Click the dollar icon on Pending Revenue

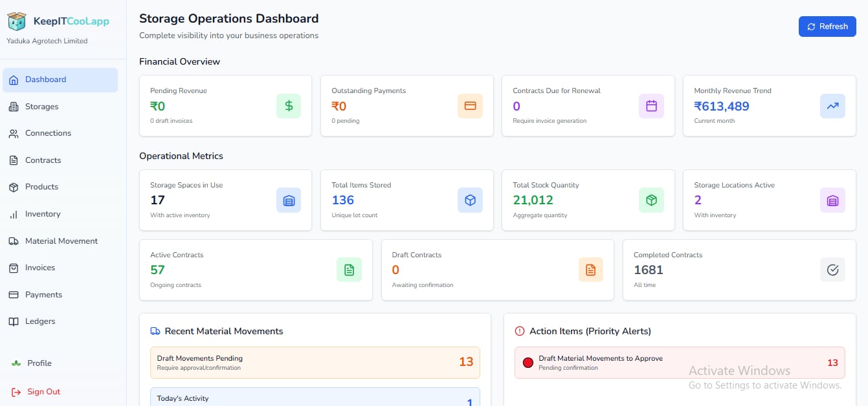coord(289,106)
